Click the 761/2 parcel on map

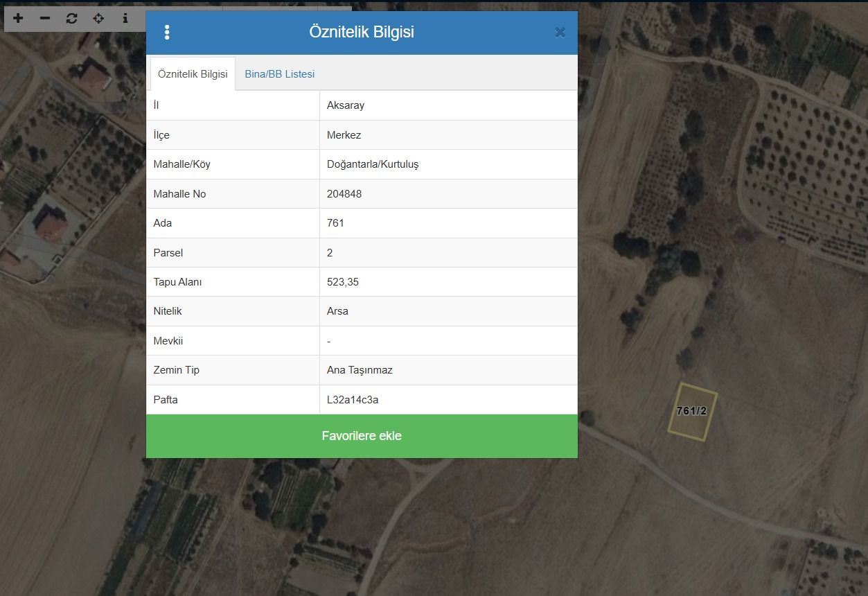(692, 412)
